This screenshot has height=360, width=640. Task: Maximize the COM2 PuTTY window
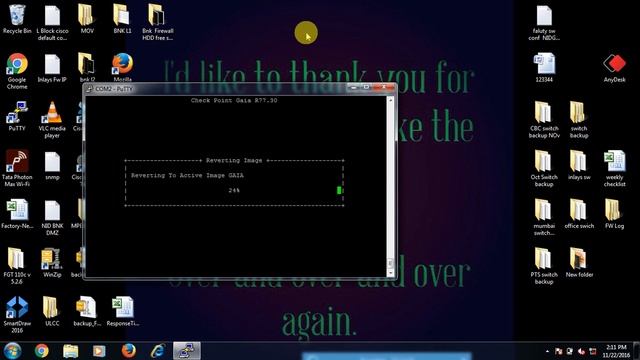coord(366,87)
